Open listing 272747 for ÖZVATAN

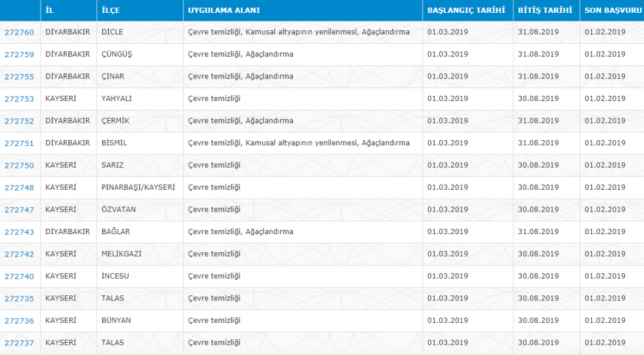pos(19,210)
